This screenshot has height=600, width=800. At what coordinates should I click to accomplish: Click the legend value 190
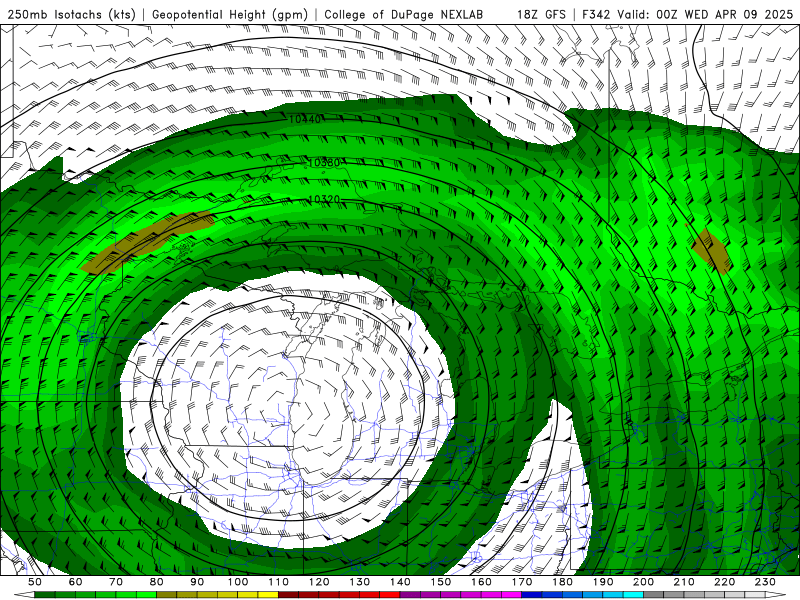pyautogui.click(x=603, y=582)
